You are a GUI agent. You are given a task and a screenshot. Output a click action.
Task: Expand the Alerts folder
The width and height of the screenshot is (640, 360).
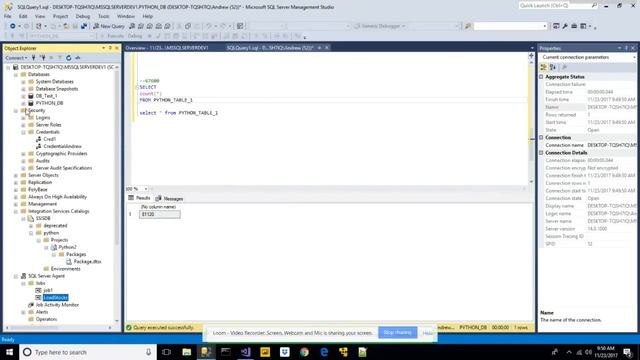coord(23,312)
